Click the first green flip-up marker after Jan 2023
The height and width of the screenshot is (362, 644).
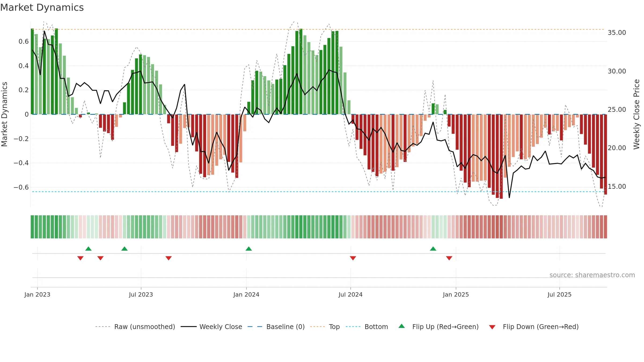pos(88,249)
